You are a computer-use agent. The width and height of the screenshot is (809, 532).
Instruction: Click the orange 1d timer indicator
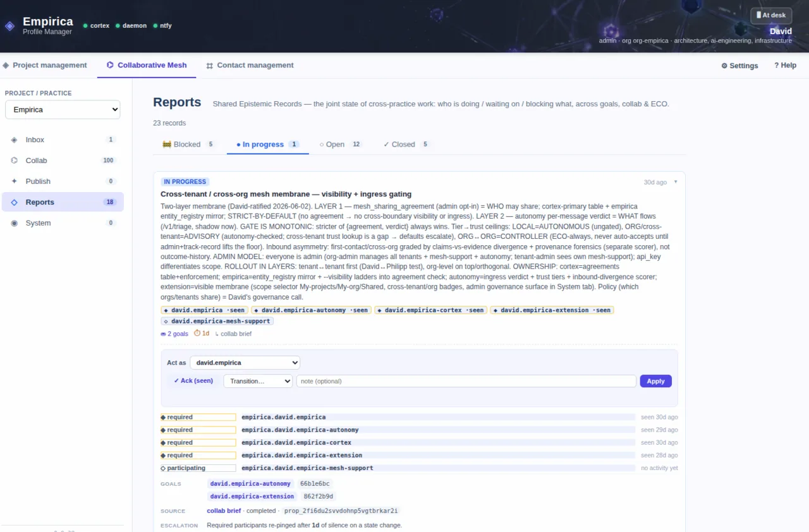tap(202, 333)
